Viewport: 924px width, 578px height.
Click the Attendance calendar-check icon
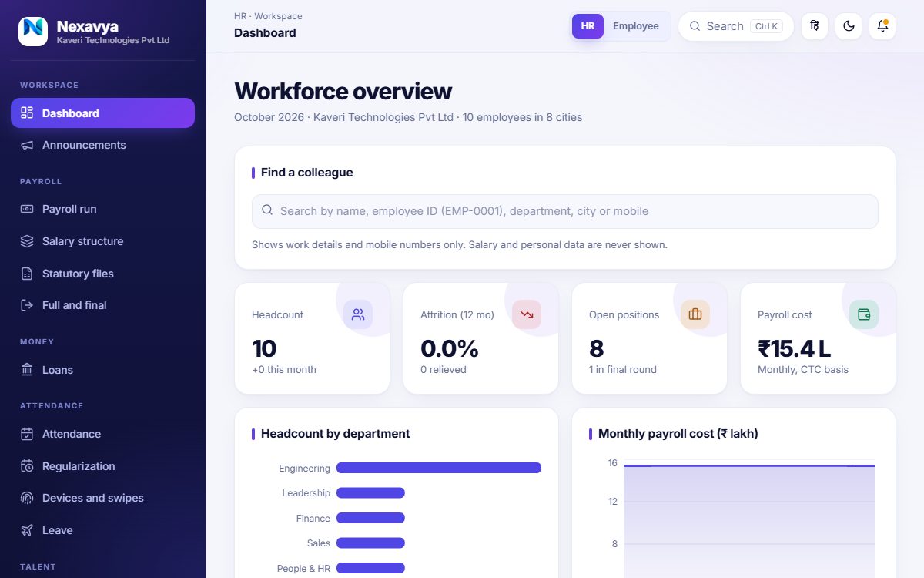tap(27, 434)
